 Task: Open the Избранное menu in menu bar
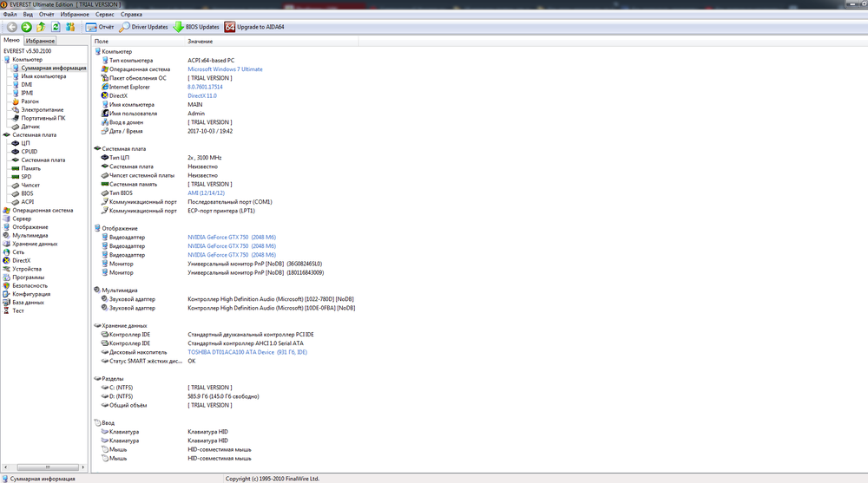tap(75, 15)
